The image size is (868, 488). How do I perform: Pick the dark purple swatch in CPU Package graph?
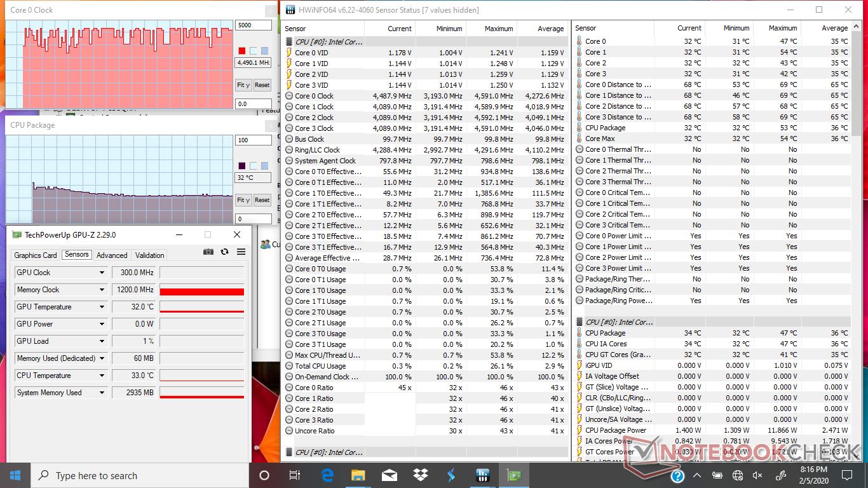242,166
